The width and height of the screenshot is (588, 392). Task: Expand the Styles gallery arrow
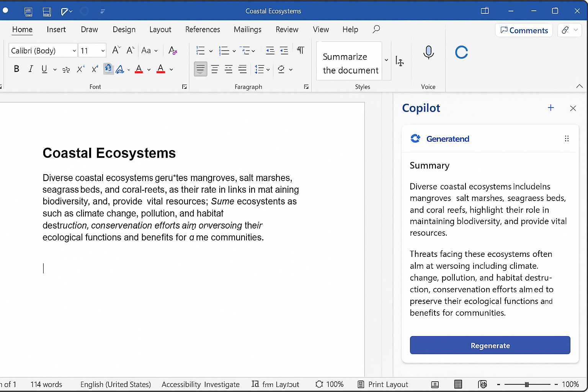386,60
